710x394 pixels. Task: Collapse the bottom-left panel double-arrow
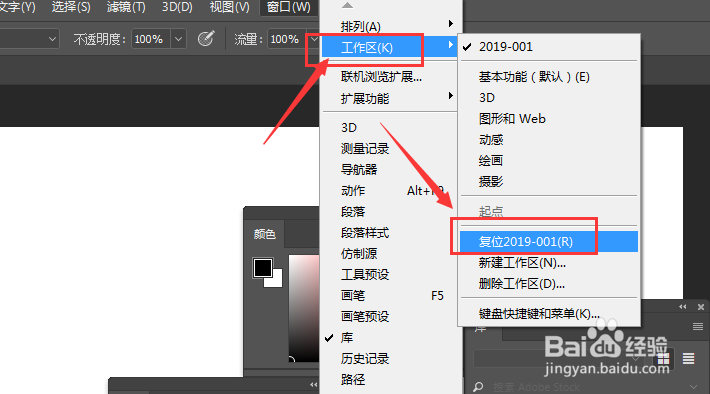tap(313, 384)
